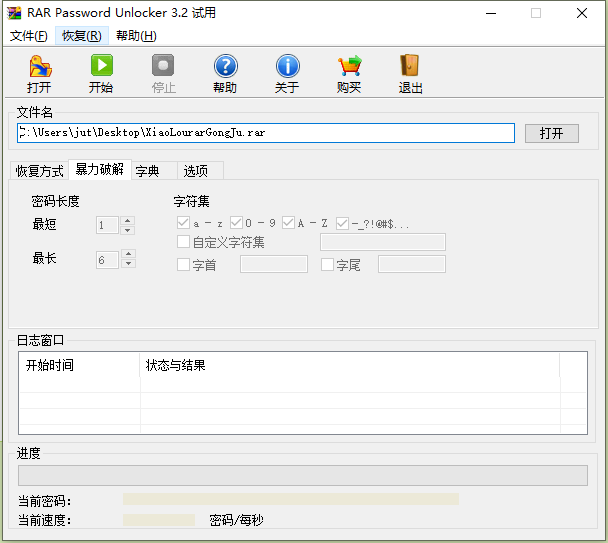Start recovery with the 开始 play icon
This screenshot has height=543, width=608.
[102, 65]
